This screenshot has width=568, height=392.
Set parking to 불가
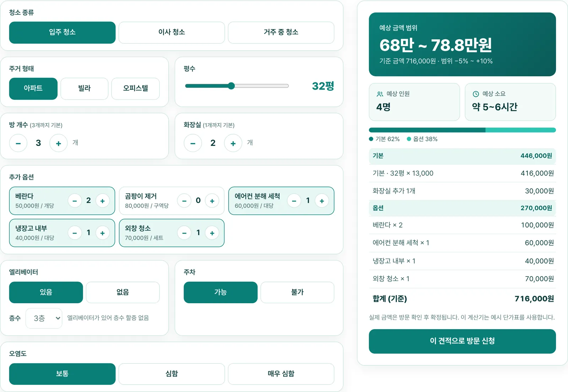pyautogui.click(x=297, y=292)
